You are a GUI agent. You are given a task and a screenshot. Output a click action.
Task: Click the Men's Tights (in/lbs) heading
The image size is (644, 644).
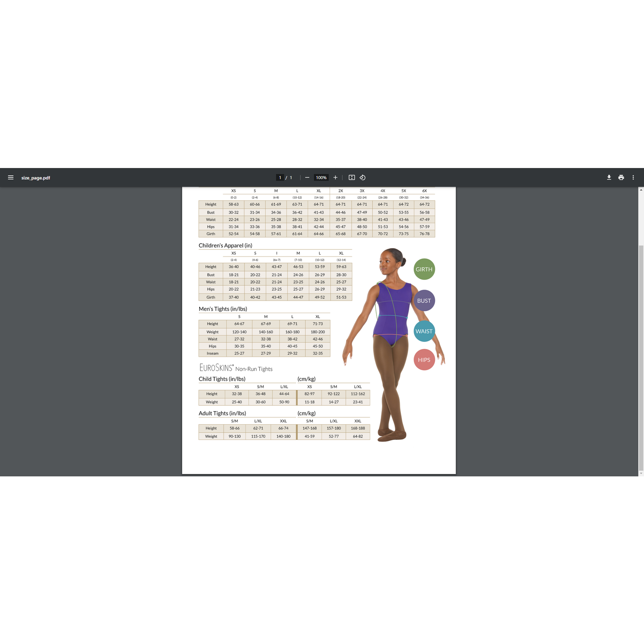223,309
